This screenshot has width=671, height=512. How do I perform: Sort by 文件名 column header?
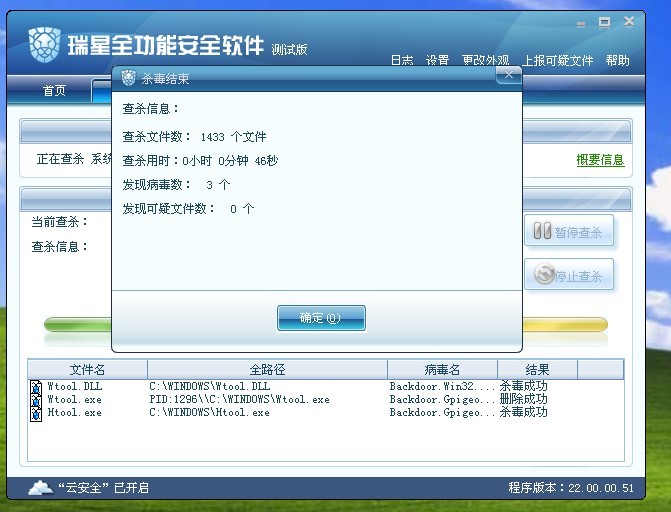[x=87, y=369]
